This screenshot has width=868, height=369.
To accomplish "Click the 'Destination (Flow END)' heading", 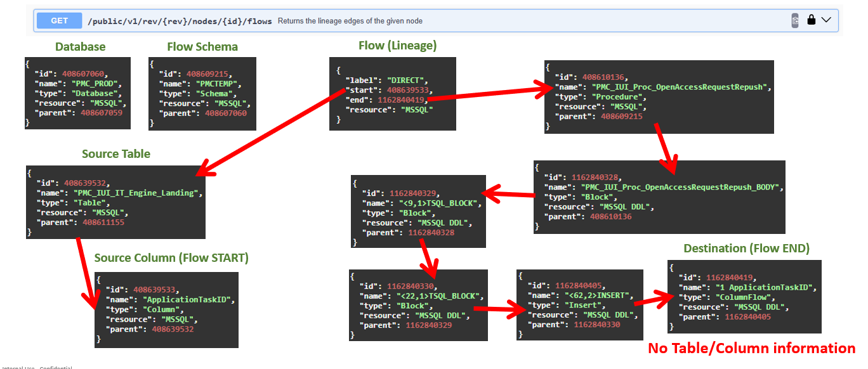I will coord(746,248).
